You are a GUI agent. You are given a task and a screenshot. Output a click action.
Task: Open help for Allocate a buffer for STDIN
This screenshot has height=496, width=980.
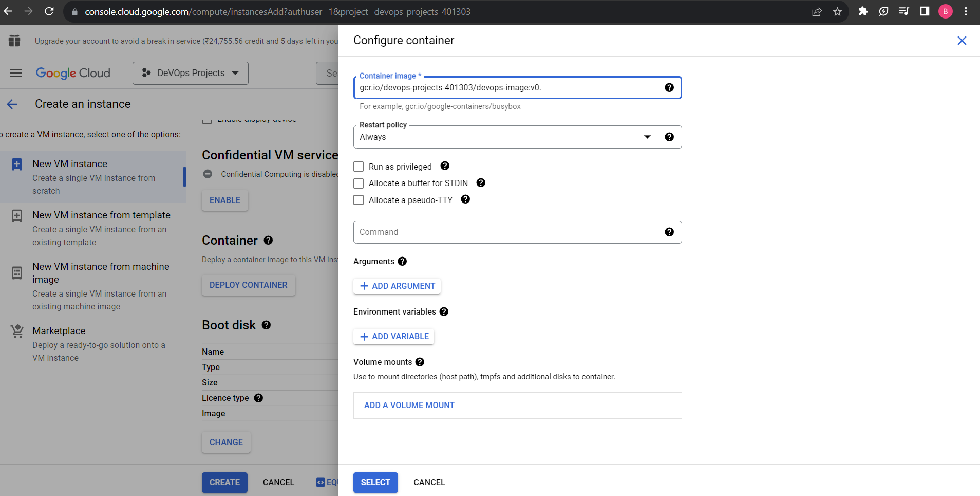(x=481, y=183)
